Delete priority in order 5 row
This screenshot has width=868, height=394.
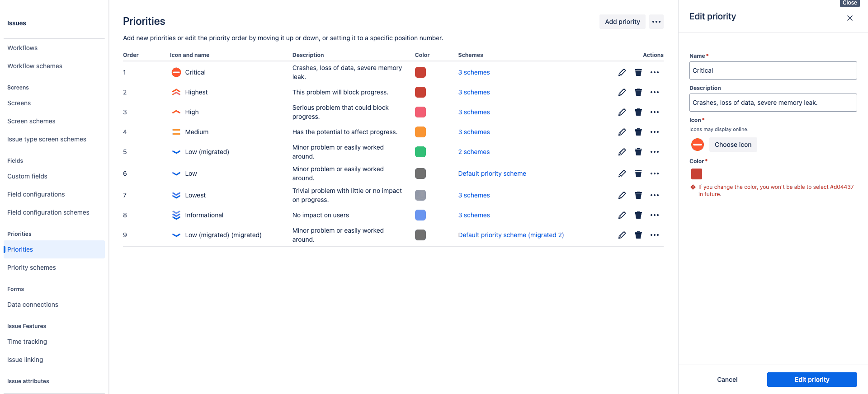tap(638, 152)
